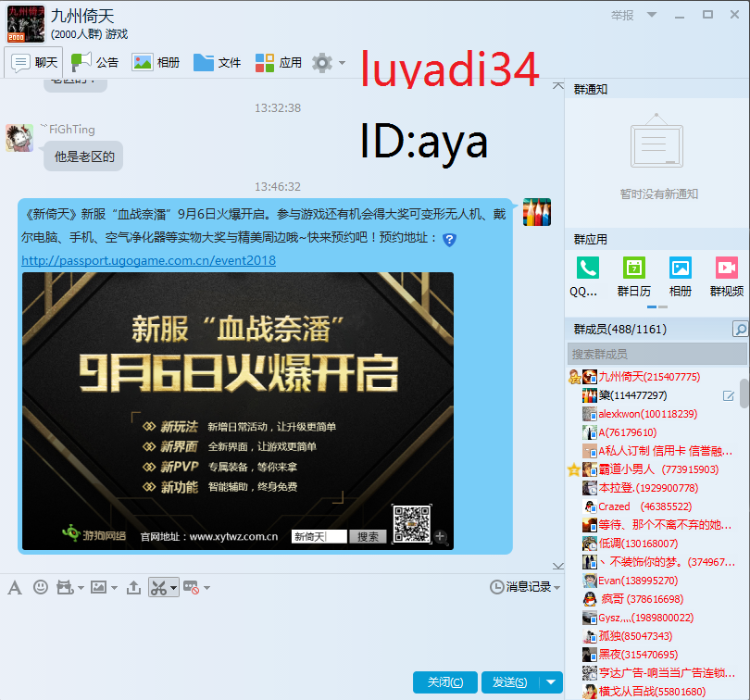Open the dropdown arrow beside 举报
This screenshot has height=700, width=750.
[652, 15]
